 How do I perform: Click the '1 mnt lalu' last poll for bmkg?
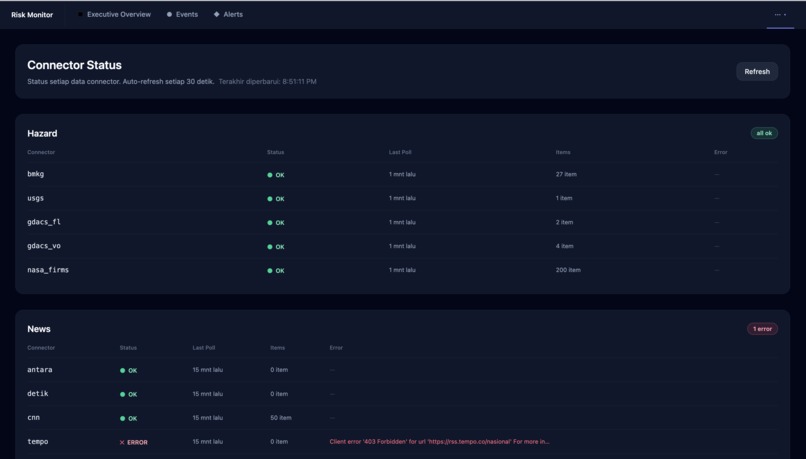402,174
